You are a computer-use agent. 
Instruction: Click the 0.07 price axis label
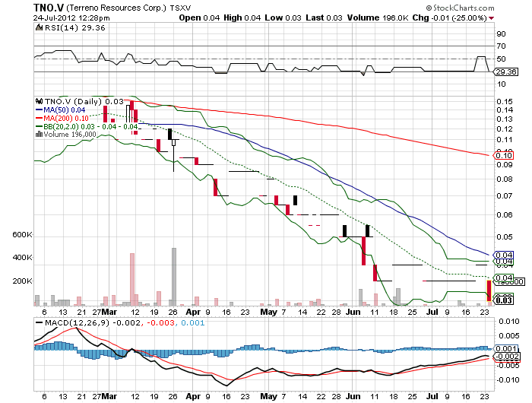point(505,196)
